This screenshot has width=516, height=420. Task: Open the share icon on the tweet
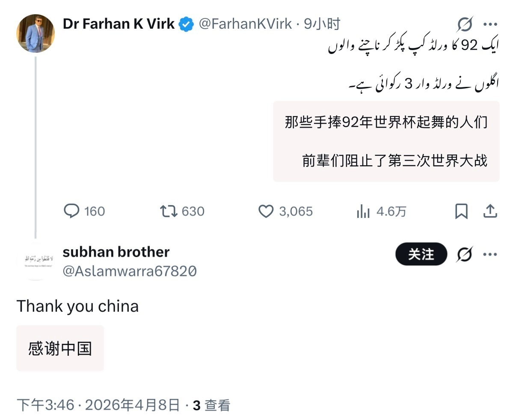(490, 211)
